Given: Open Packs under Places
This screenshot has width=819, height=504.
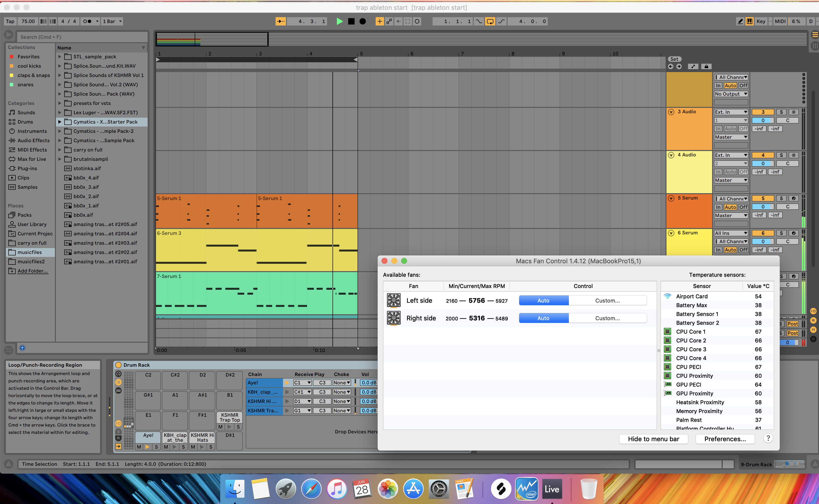Looking at the screenshot, I should pyautogui.click(x=24, y=215).
